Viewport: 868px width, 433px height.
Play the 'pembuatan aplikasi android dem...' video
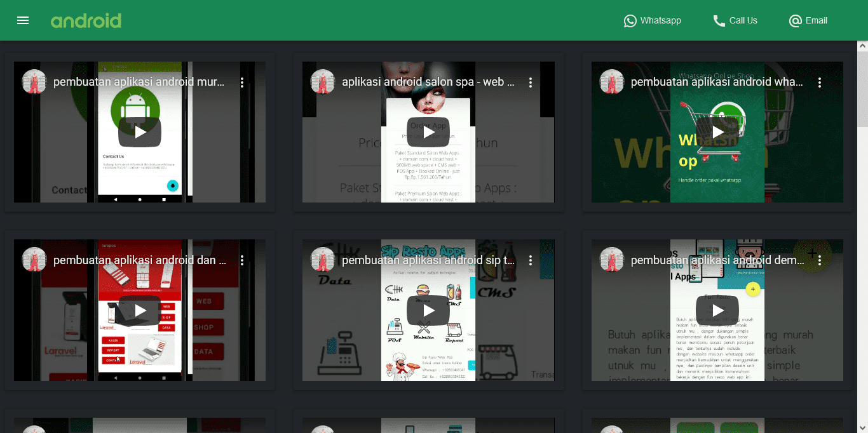pyautogui.click(x=717, y=310)
